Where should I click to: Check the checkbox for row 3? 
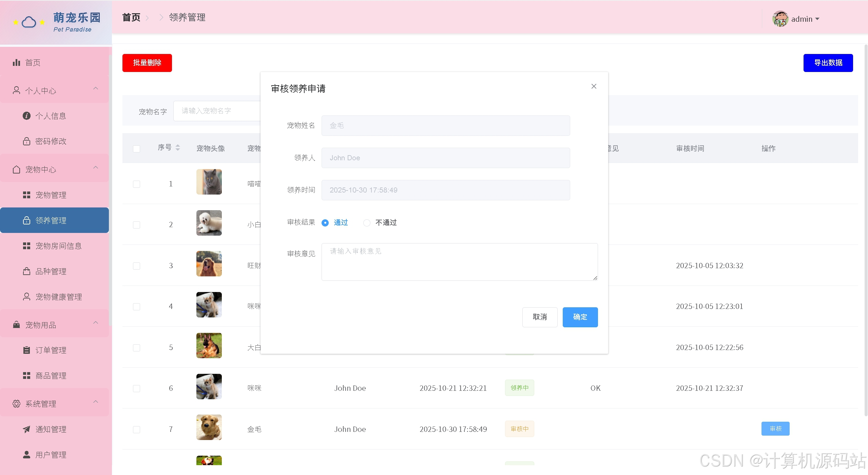136,266
